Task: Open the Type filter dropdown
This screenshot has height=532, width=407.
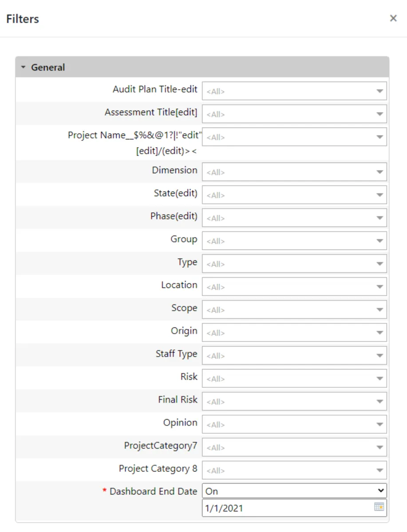Action: click(x=294, y=264)
